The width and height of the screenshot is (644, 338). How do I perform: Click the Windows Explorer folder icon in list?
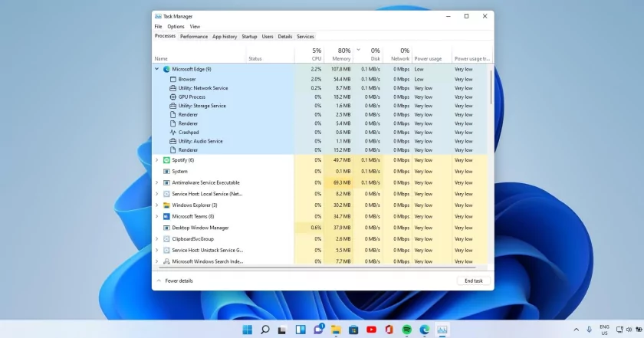(x=166, y=205)
